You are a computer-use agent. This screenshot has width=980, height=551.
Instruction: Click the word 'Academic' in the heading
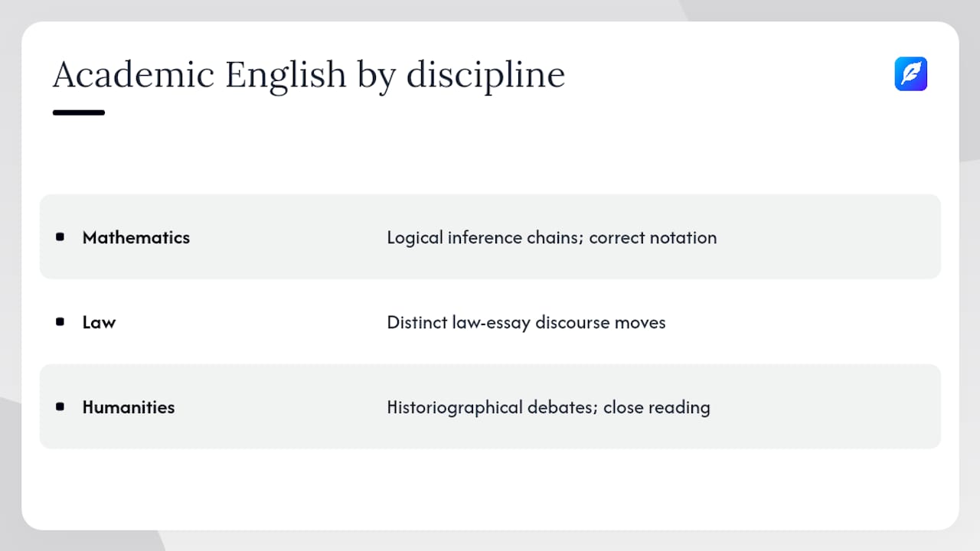[x=133, y=75]
